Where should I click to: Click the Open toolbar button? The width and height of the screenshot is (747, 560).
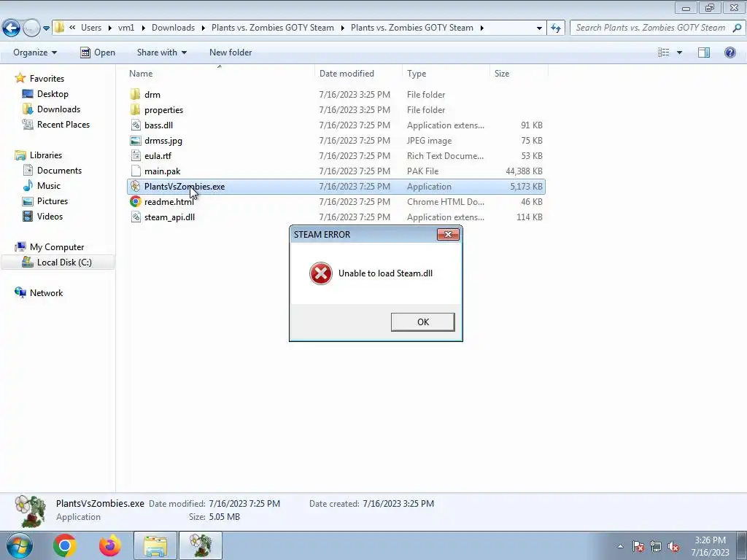click(98, 52)
